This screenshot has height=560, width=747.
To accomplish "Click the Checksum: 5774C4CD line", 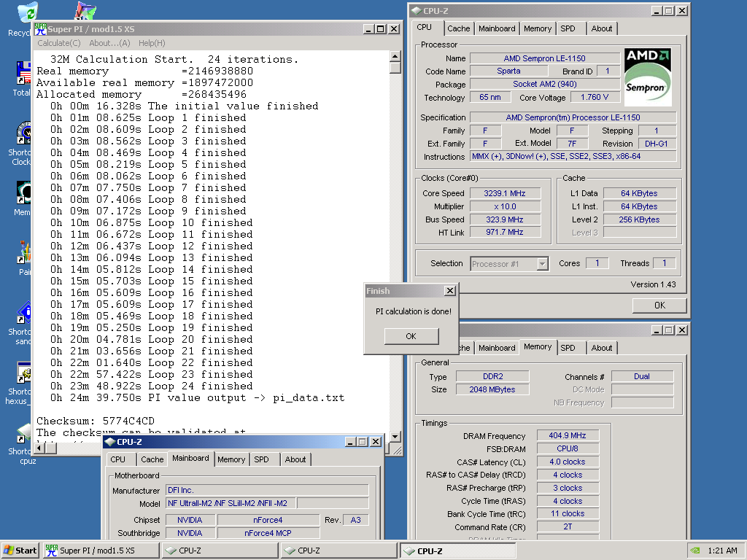I will [96, 421].
